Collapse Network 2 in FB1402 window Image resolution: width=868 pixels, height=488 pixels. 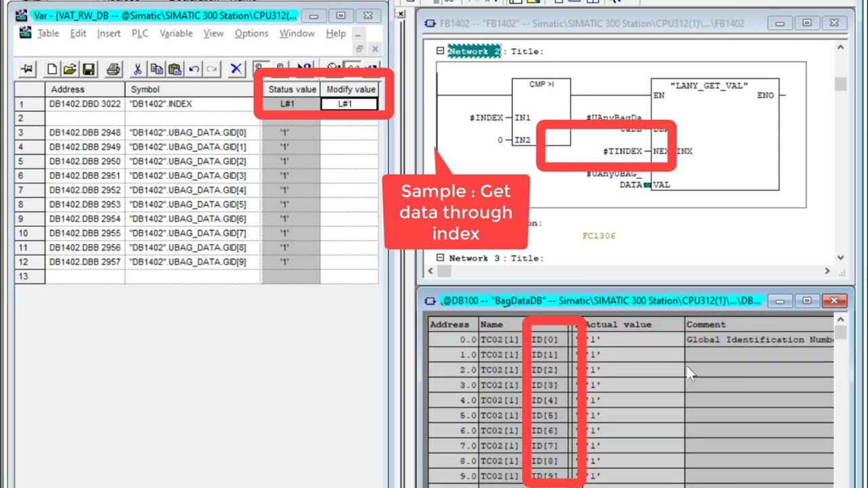click(x=440, y=51)
